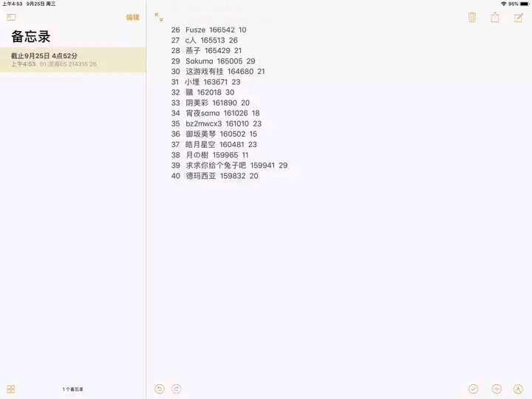The height and width of the screenshot is (399, 532).
Task: Select row 33 阴美彩 161890
Action: click(x=211, y=103)
